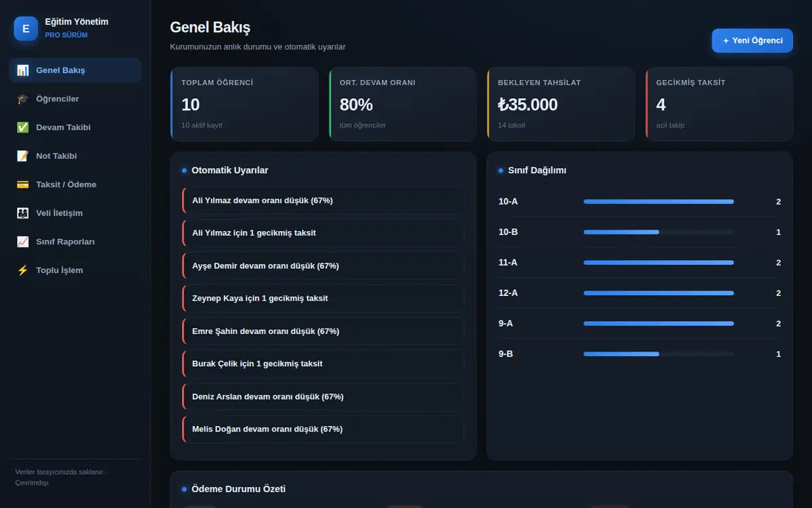This screenshot has height=508, width=812.
Task: Open the Not Takibi page
Action: pyautogui.click(x=75, y=156)
